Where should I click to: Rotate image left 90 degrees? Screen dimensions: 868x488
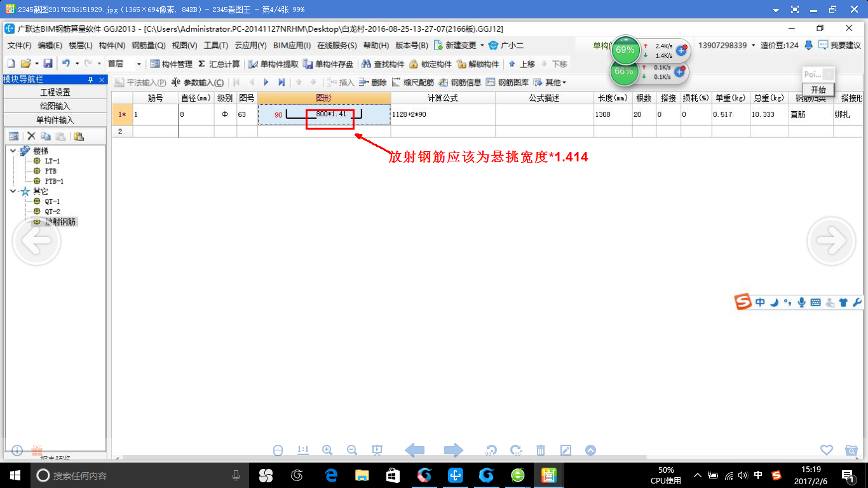pyautogui.click(x=491, y=450)
